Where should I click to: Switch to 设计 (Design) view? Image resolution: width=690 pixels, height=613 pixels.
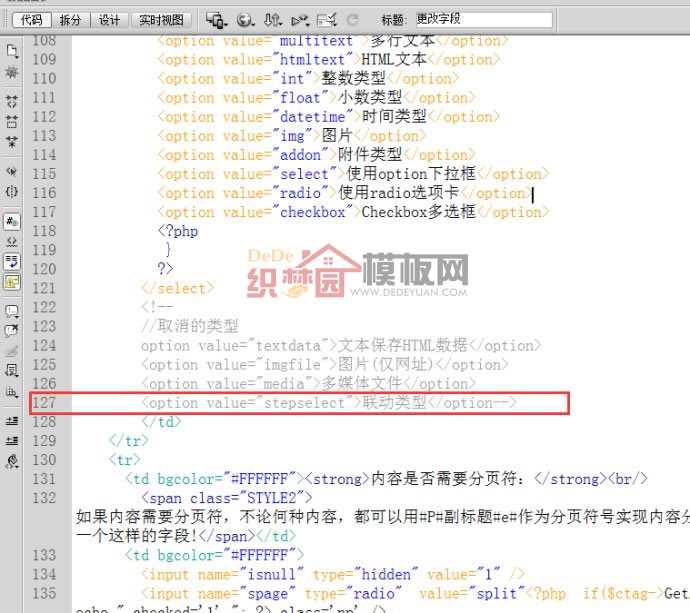click(x=109, y=19)
